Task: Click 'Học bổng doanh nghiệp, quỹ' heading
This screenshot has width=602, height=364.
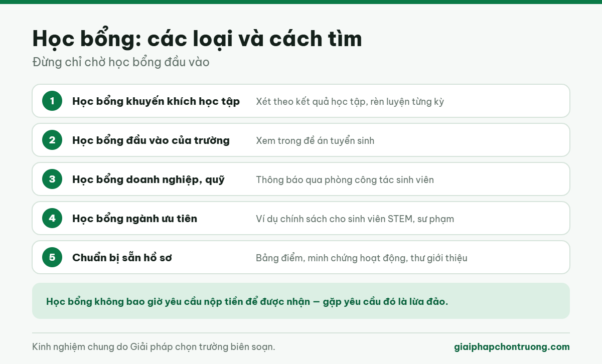Action: (x=148, y=179)
